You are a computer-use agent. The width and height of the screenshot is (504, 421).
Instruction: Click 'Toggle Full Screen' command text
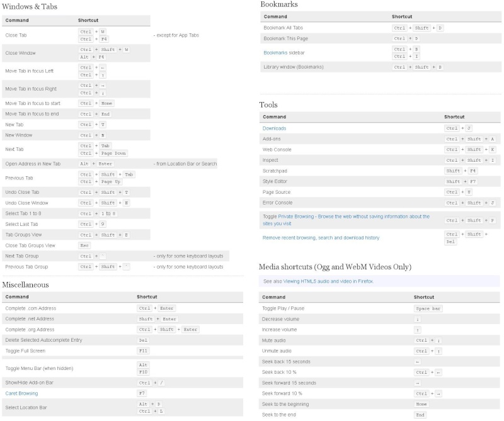25,351
